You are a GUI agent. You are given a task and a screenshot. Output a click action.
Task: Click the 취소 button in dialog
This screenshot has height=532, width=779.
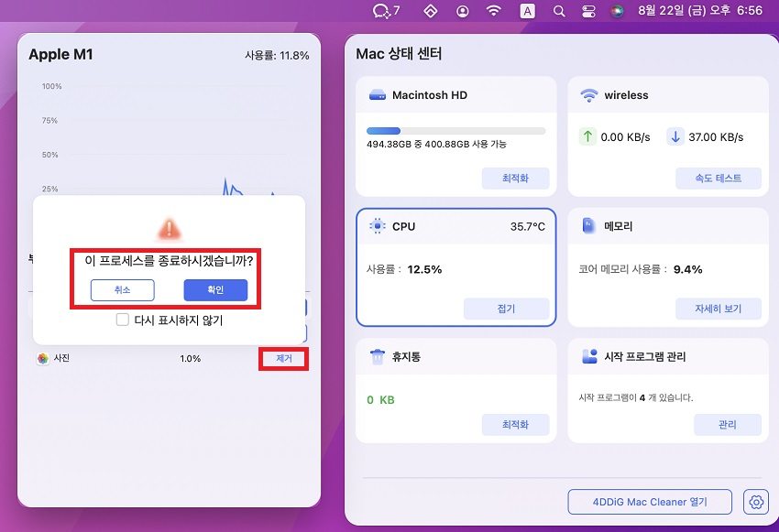click(122, 290)
